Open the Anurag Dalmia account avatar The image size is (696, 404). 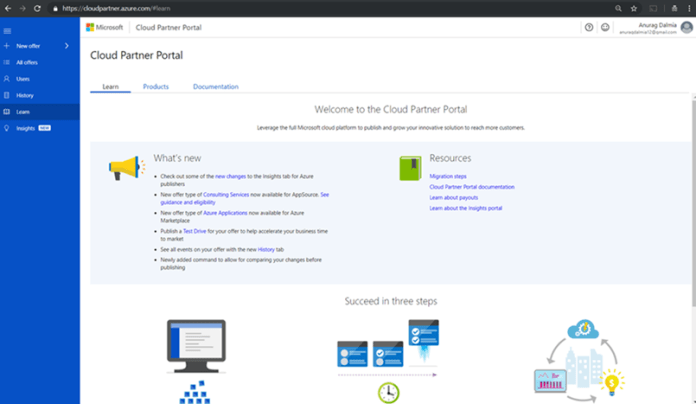pos(687,28)
